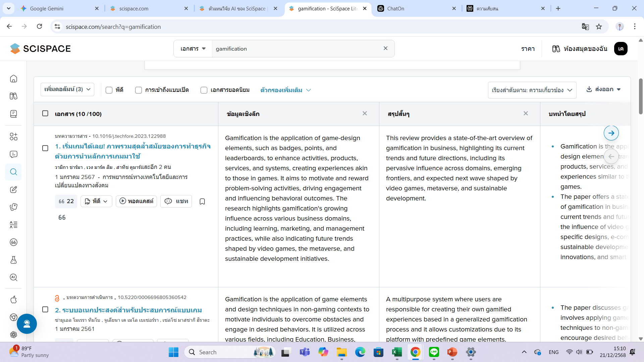Viewport: 644px width, 362px height.
Task: Click the page vertical scrollbar thumb
Action: coord(641,97)
